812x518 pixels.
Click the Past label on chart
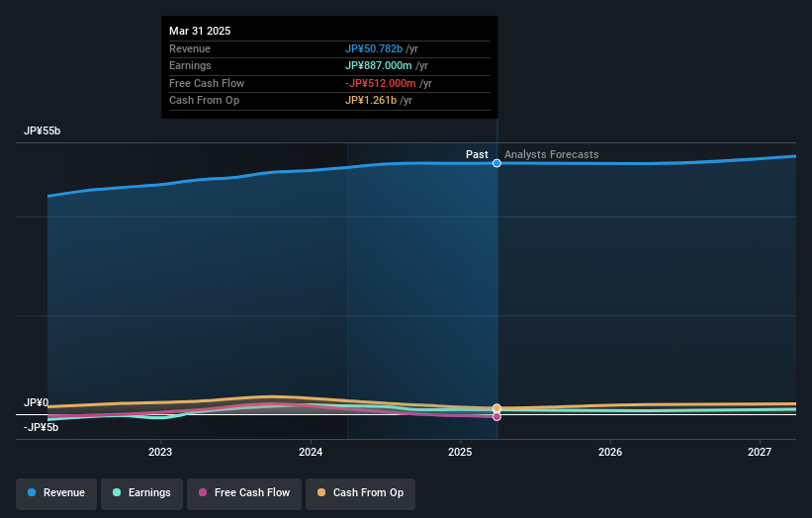tap(477, 155)
